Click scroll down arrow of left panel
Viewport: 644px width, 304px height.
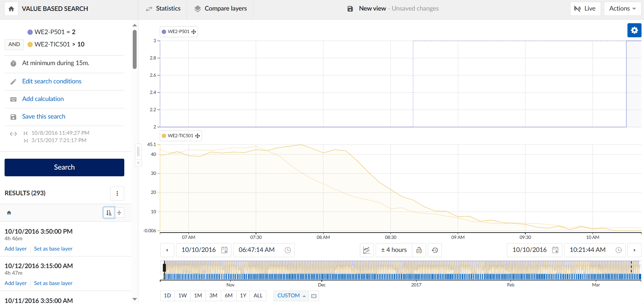[x=135, y=299]
